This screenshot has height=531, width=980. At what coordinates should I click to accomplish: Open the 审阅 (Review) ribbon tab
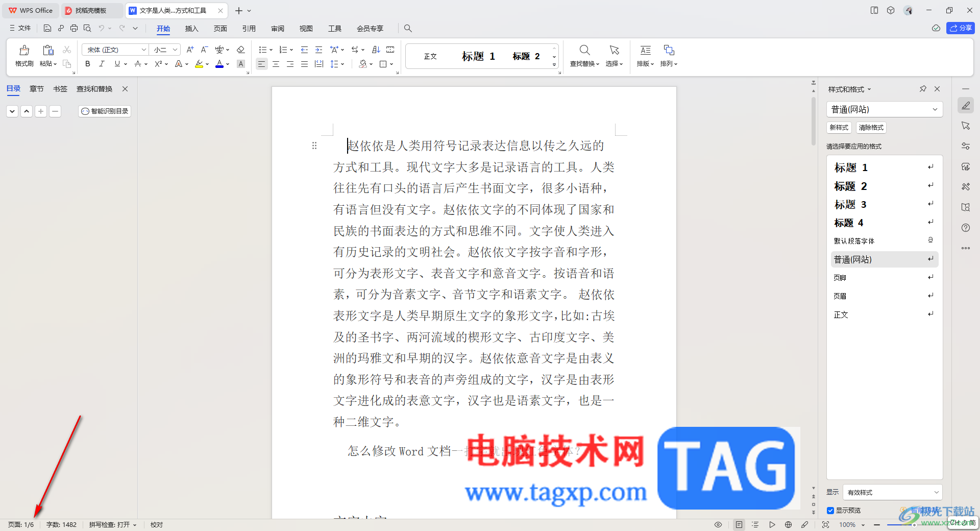tap(277, 29)
